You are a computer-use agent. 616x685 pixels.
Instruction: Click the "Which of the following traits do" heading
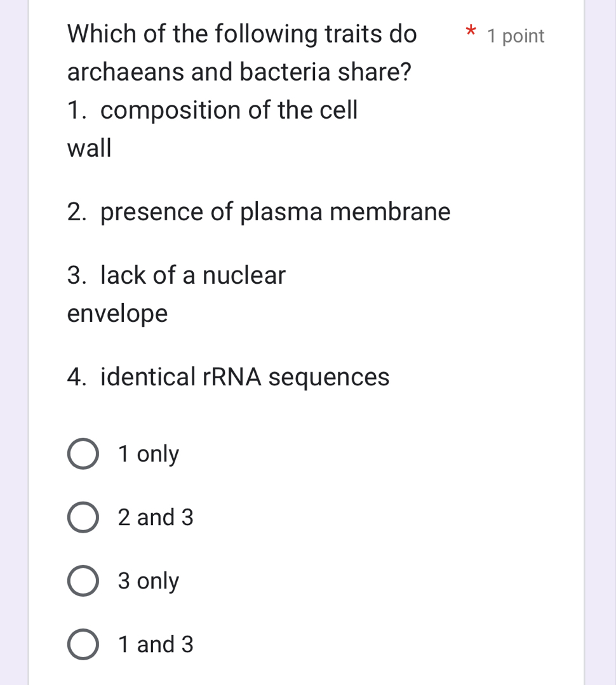pyautogui.click(x=242, y=34)
